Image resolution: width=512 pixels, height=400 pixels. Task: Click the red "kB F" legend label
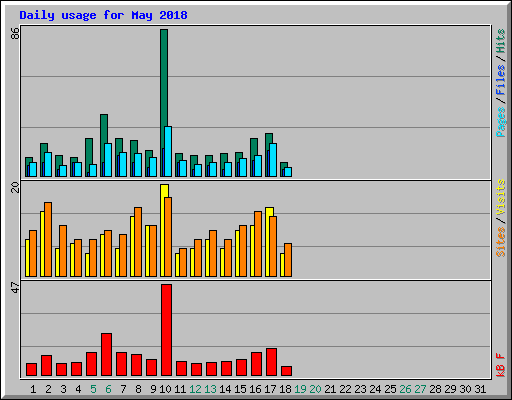(x=501, y=365)
